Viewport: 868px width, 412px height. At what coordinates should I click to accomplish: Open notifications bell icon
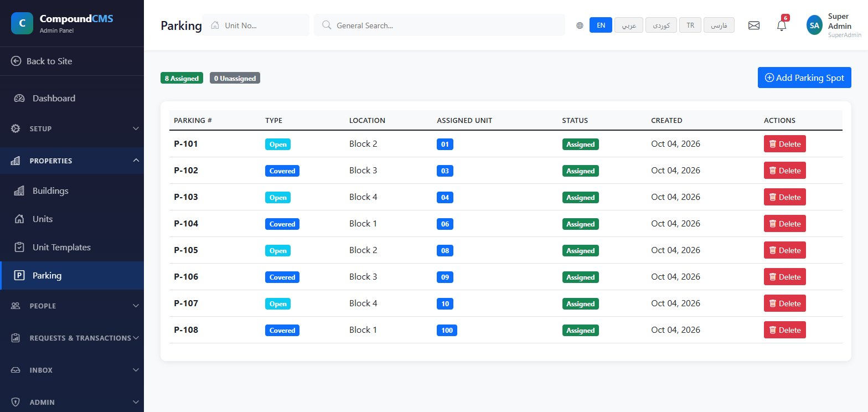pyautogui.click(x=782, y=25)
